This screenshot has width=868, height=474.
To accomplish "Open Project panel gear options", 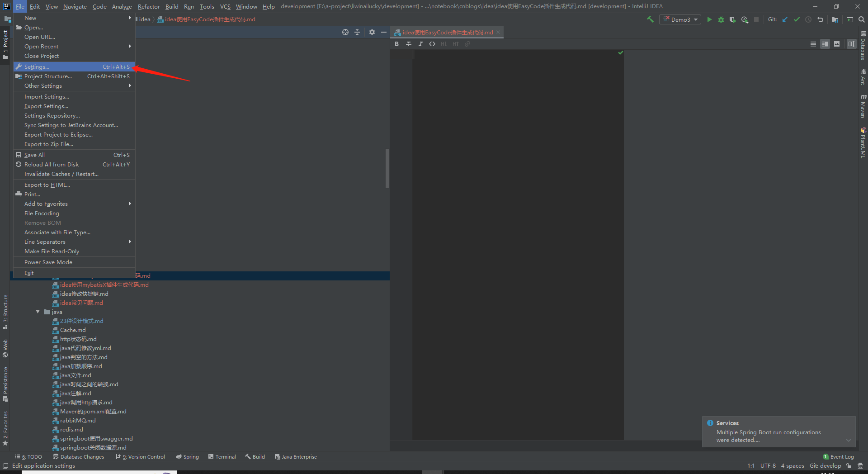I will 372,32.
